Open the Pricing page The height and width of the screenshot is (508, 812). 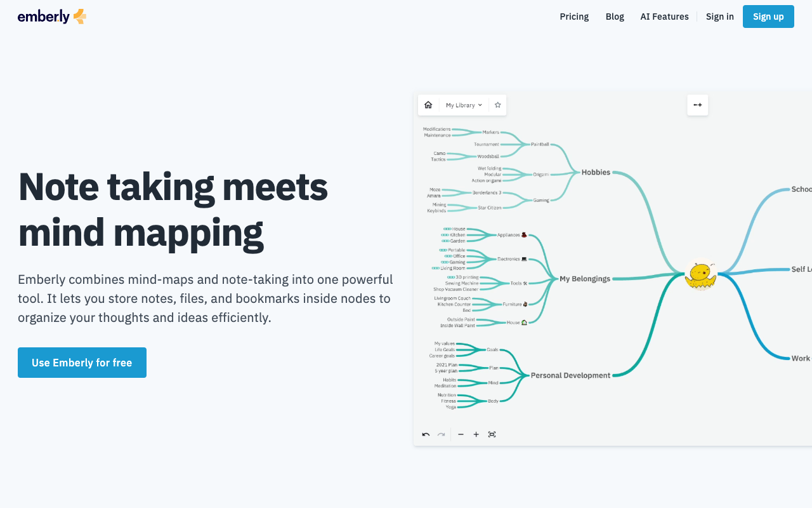click(574, 17)
